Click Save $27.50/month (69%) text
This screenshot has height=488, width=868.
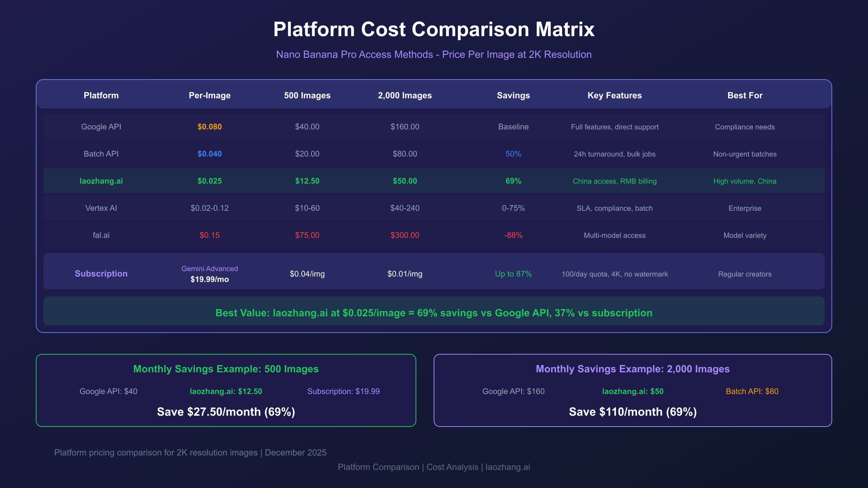226,412
